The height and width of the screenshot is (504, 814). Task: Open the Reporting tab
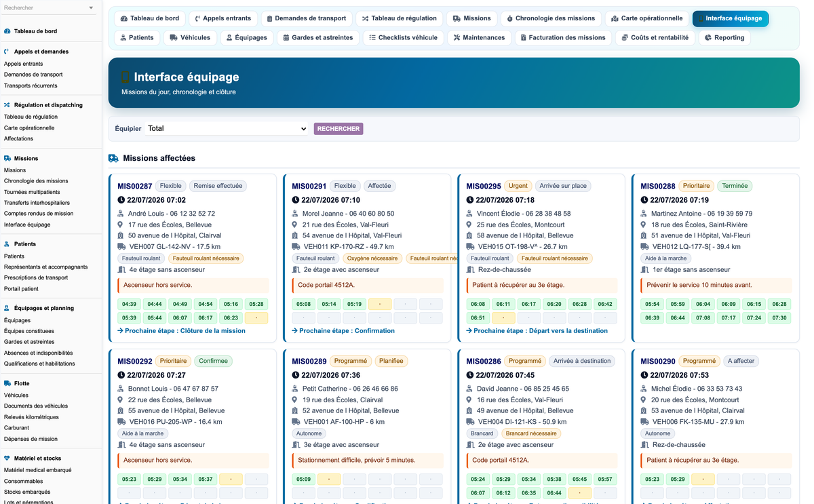point(724,37)
